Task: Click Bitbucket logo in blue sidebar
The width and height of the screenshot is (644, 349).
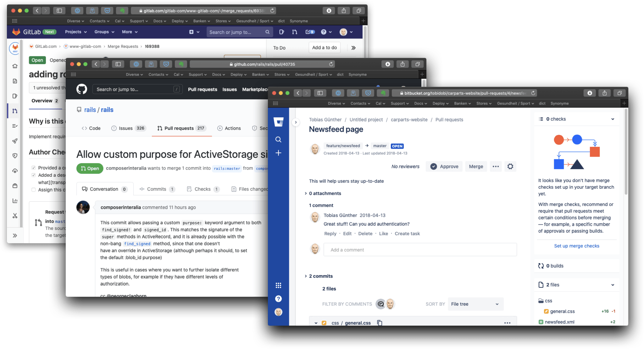Action: [x=278, y=122]
